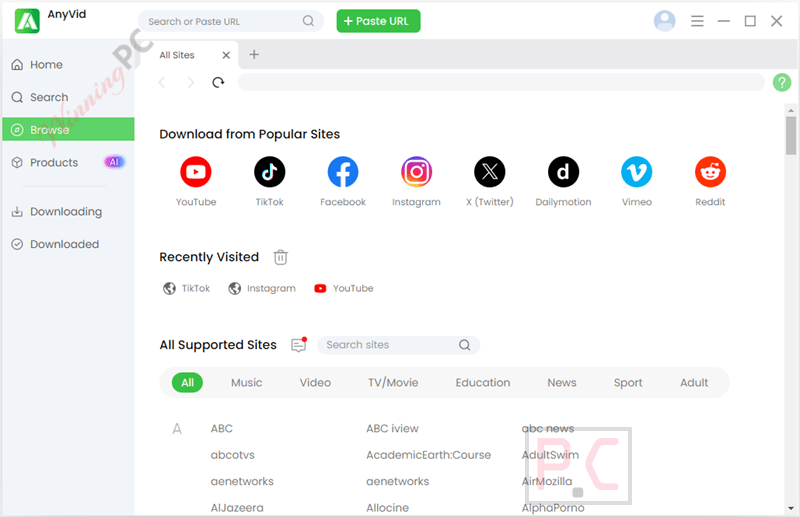Viewport: 800px width, 517px height.
Task: Select the All Sites tab
Action: coord(189,55)
